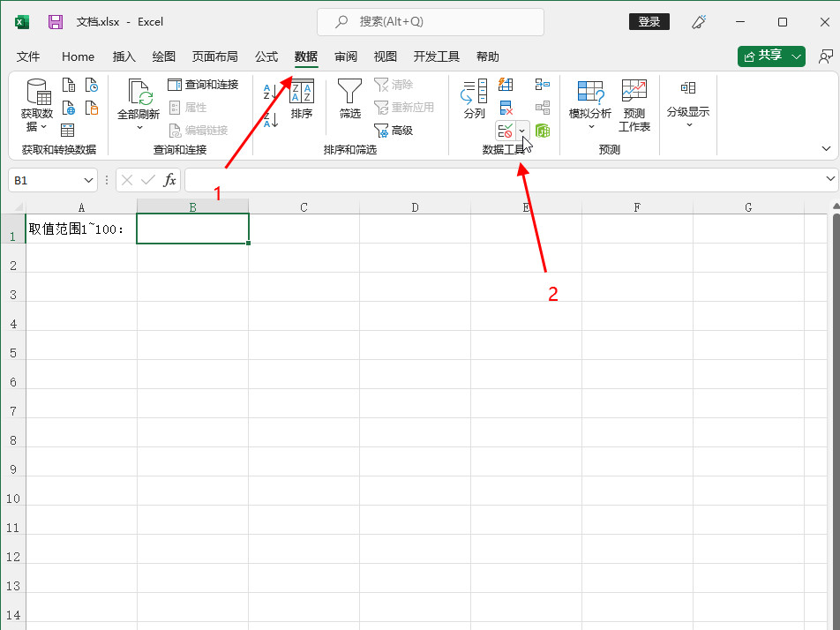Click Recent Sources icon with clock
840x630 pixels.
pos(92,85)
